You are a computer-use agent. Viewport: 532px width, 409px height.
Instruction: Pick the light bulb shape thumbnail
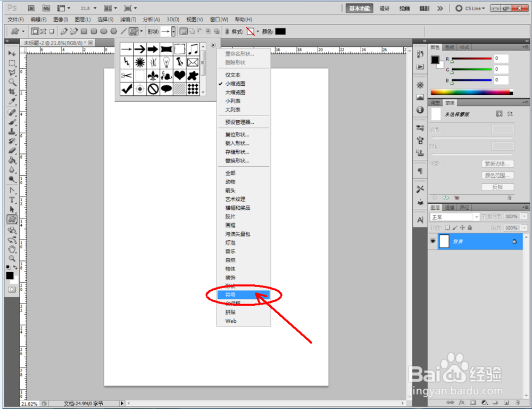[166, 62]
